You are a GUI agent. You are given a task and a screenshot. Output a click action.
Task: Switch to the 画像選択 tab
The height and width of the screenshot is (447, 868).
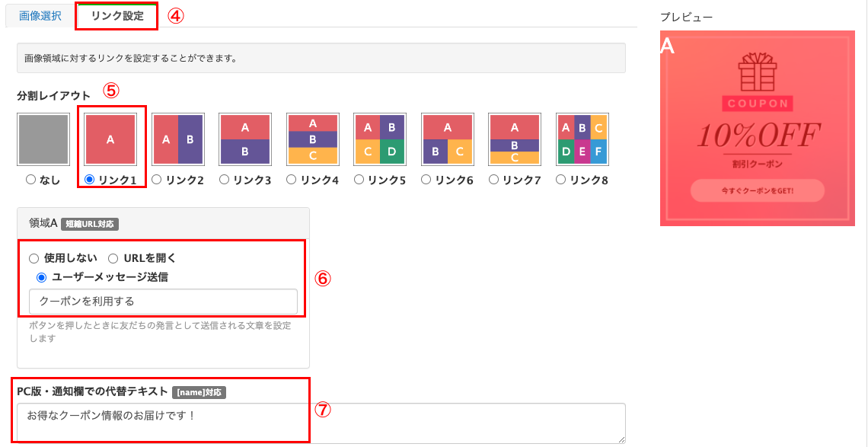pyautogui.click(x=40, y=16)
